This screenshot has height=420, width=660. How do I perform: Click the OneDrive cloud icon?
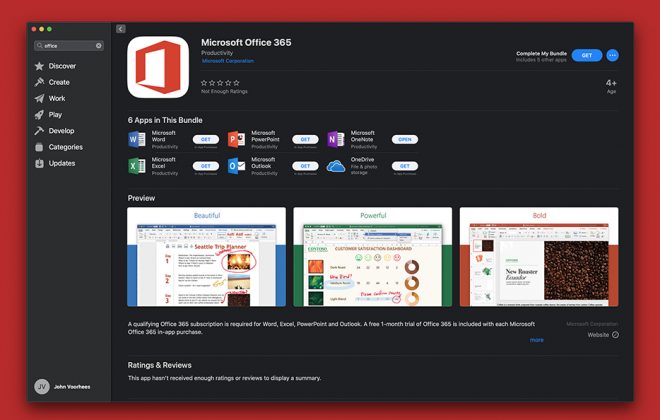(x=335, y=166)
